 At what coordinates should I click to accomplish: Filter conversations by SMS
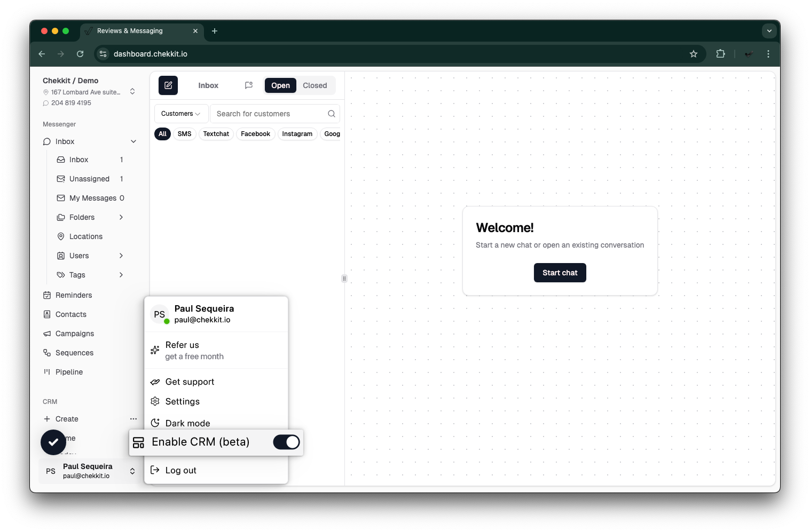point(184,134)
